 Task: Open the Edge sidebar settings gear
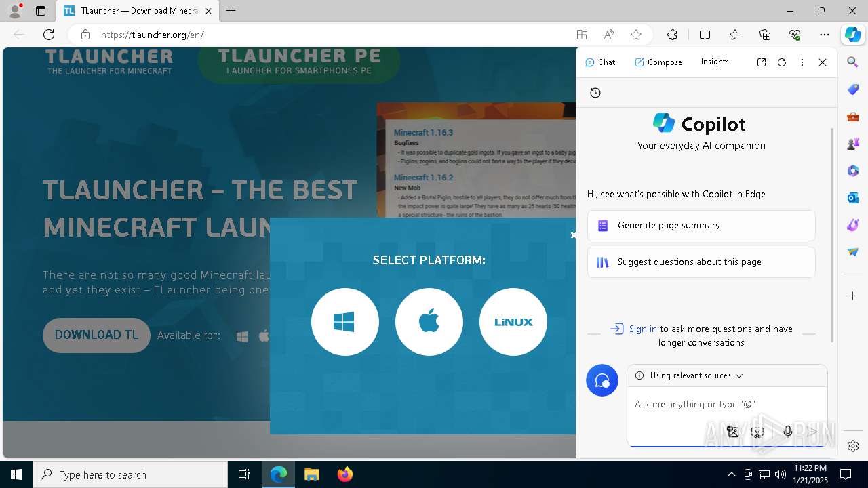point(853,446)
